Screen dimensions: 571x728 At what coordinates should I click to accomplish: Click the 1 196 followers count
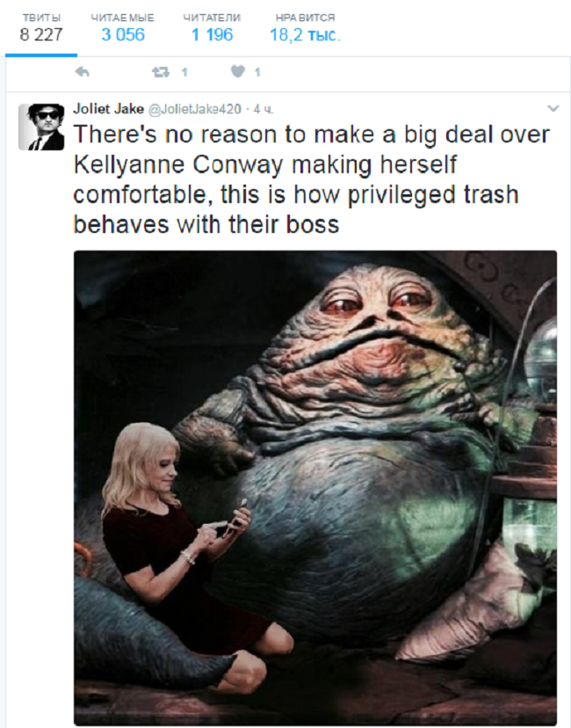(212, 35)
